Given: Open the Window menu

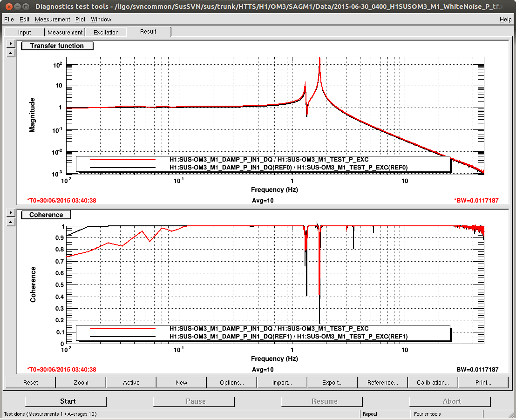Looking at the screenshot, I should [x=101, y=20].
